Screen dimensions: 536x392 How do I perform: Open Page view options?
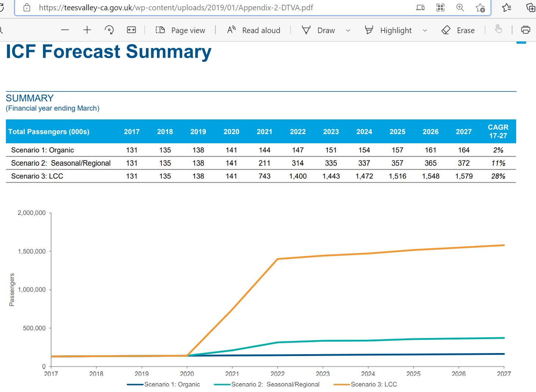180,30
